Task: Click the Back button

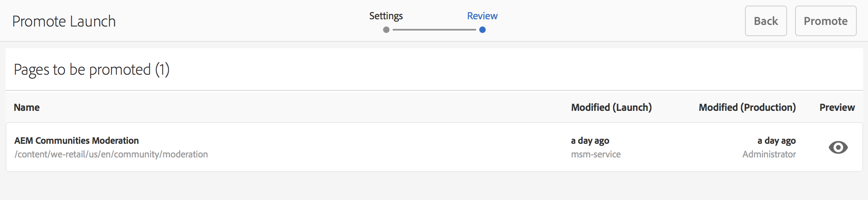Action: 766,21
